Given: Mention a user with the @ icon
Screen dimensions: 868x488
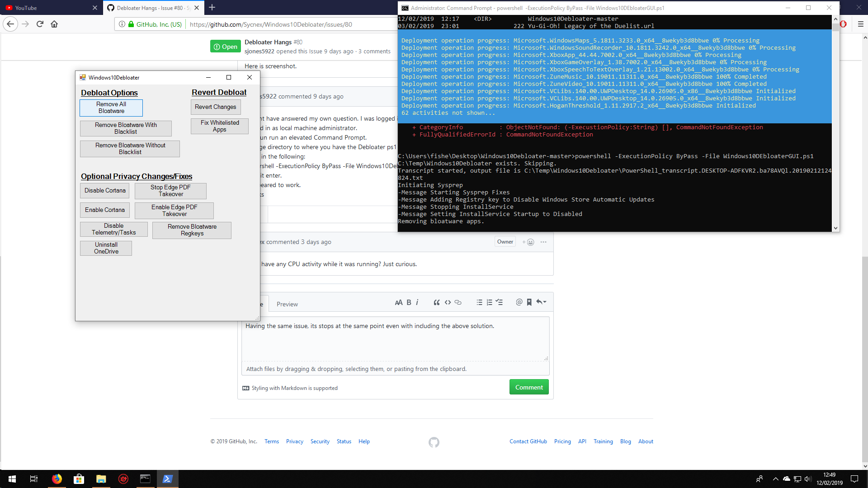Looking at the screenshot, I should click(518, 302).
